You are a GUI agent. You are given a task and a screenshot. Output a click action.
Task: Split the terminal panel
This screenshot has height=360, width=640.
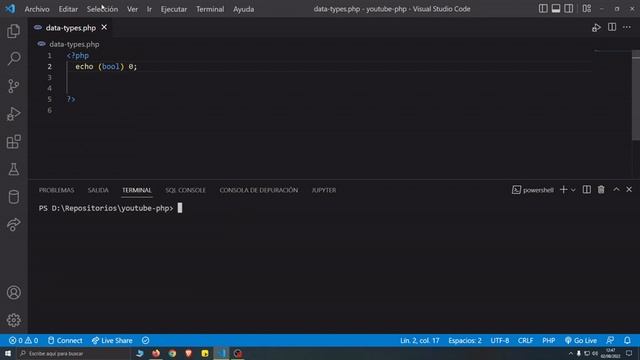click(x=587, y=190)
